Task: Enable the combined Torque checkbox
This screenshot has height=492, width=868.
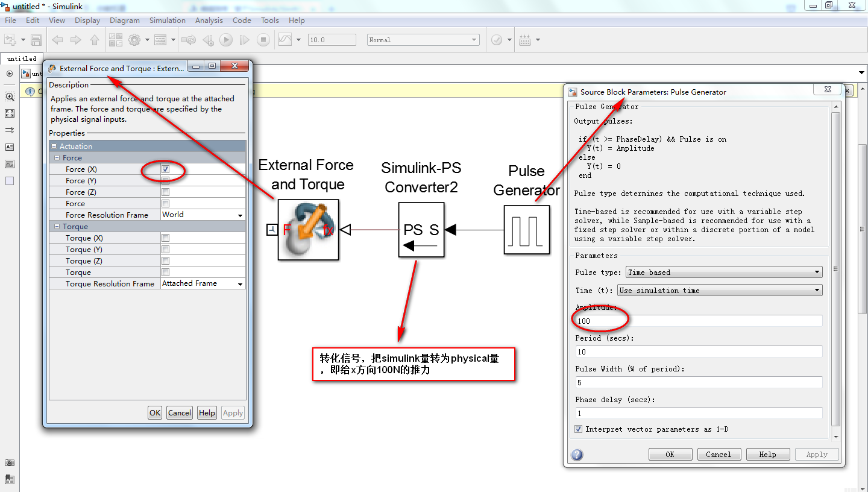Action: 165,273
